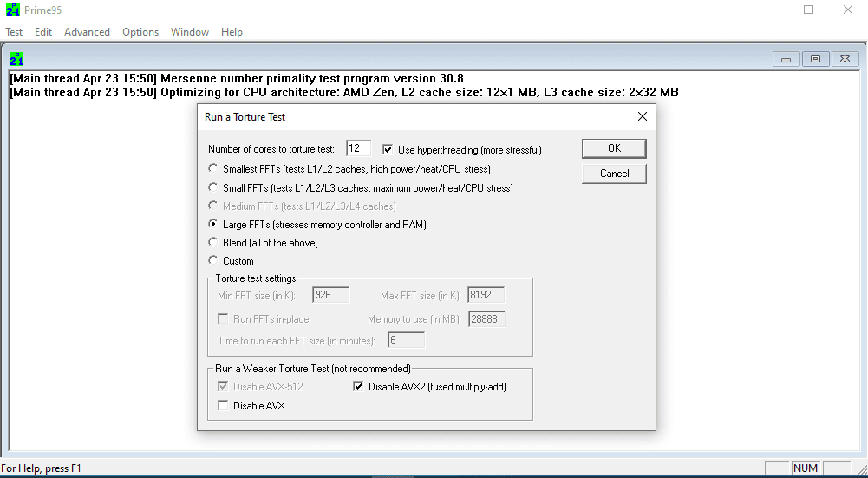Select Large FFTs radio option
Image resolution: width=868 pixels, height=478 pixels.
[212, 225]
